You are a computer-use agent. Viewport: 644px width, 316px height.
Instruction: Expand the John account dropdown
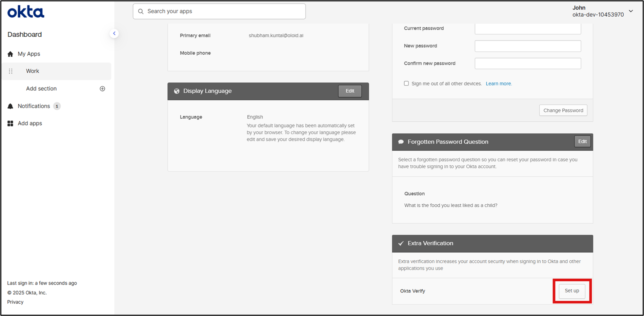[x=631, y=11]
